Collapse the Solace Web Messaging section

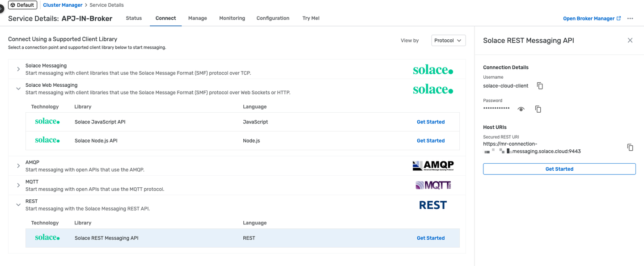[x=18, y=89]
